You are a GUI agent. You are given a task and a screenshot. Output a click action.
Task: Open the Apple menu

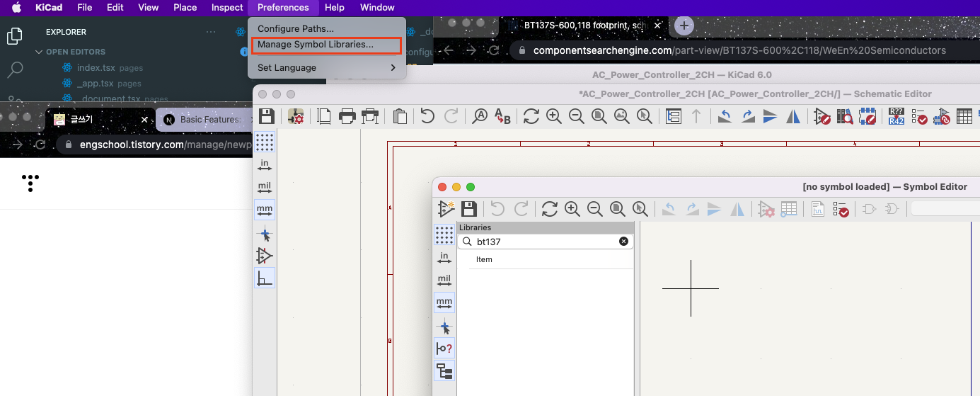16,8
